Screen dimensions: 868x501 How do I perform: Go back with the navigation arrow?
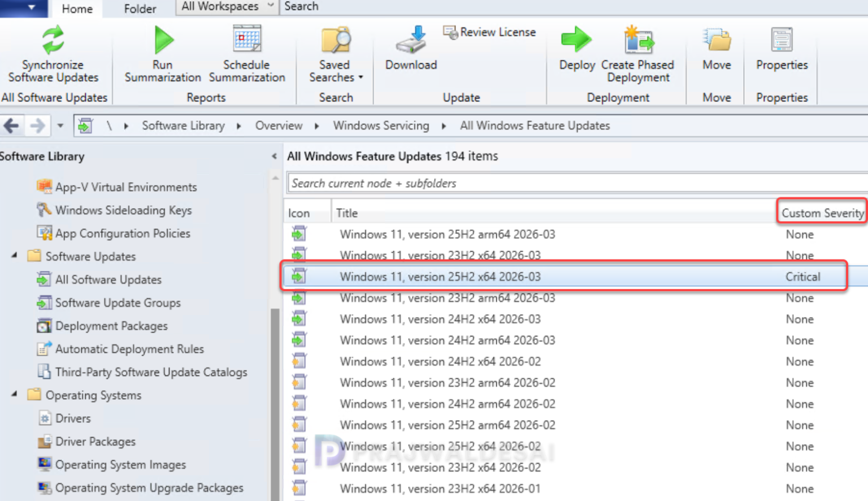click(11, 126)
